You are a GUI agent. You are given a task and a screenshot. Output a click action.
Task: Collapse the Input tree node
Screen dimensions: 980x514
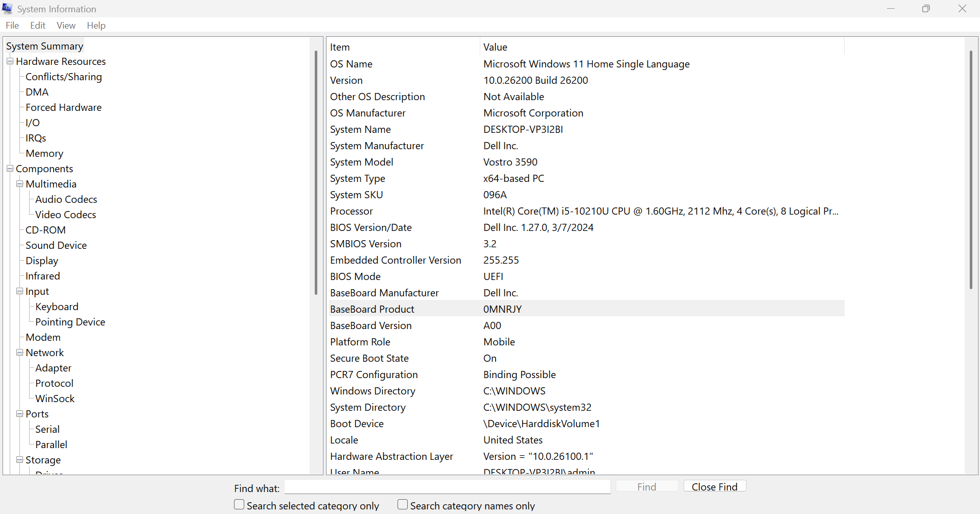19,291
